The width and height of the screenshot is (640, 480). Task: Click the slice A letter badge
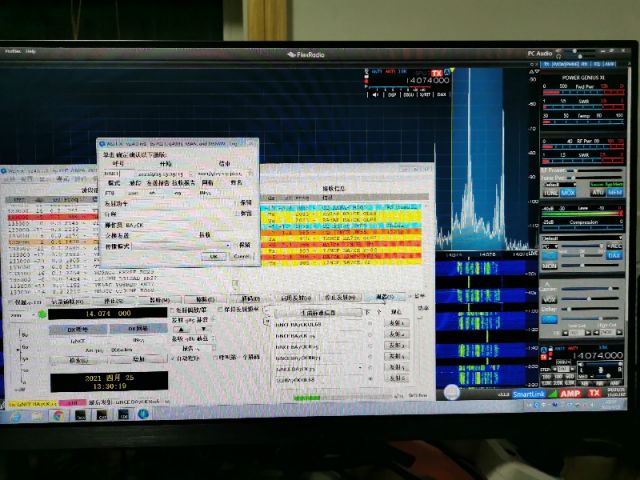pos(447,73)
